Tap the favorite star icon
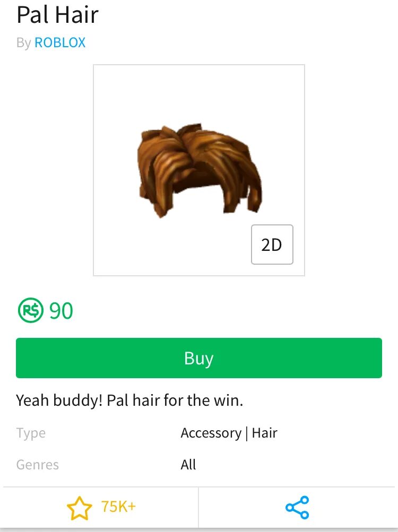This screenshot has height=532, width=398. (x=79, y=508)
